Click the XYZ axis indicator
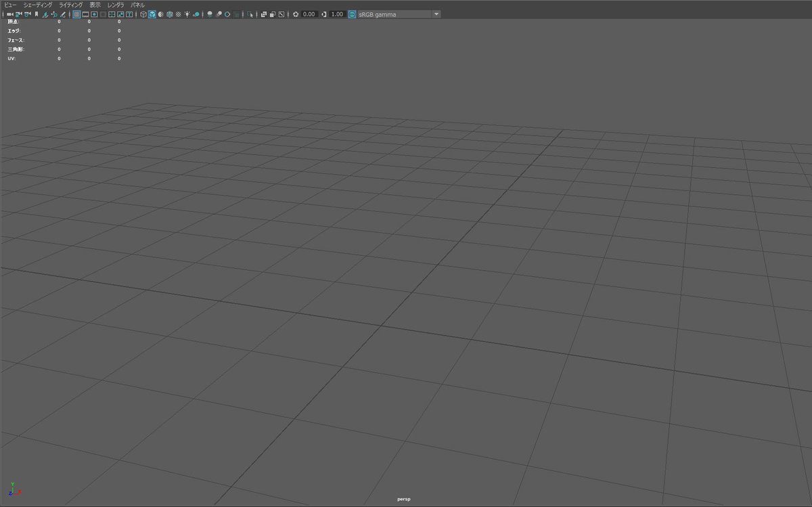Viewport: 812px width, 507px height. [x=15, y=489]
